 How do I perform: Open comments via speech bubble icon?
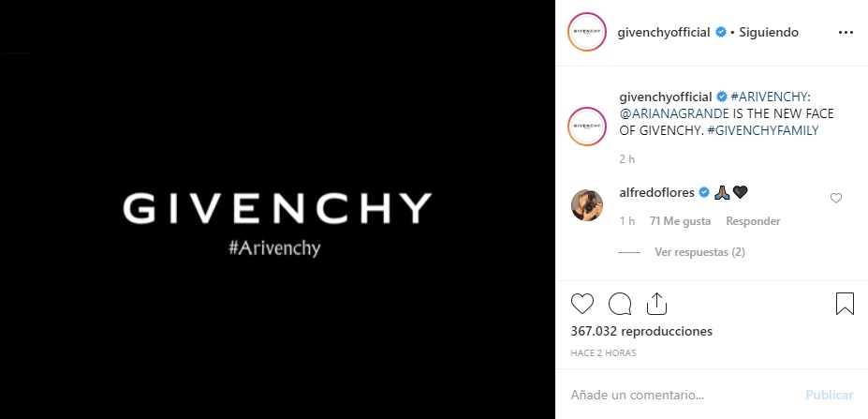[620, 304]
